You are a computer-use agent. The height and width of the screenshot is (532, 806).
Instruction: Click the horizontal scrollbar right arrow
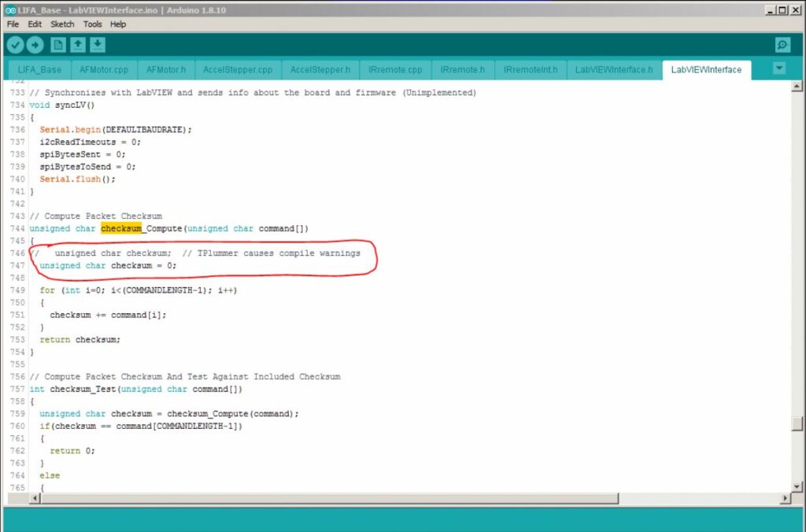point(785,498)
